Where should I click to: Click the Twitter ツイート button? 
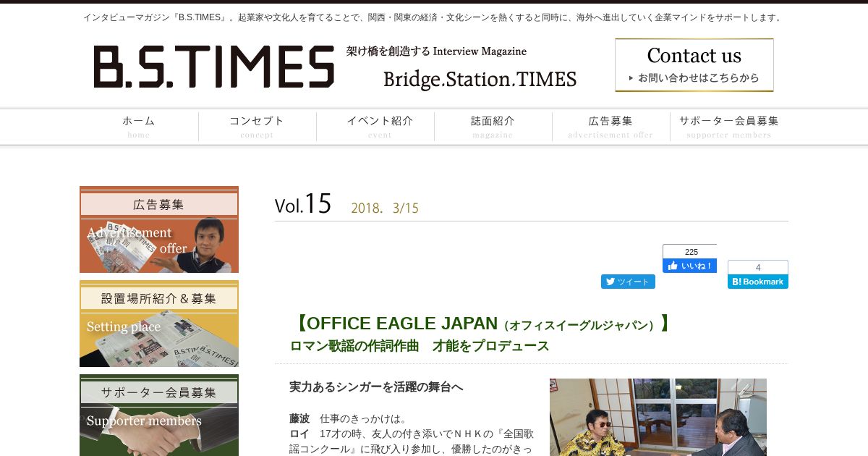point(628,282)
